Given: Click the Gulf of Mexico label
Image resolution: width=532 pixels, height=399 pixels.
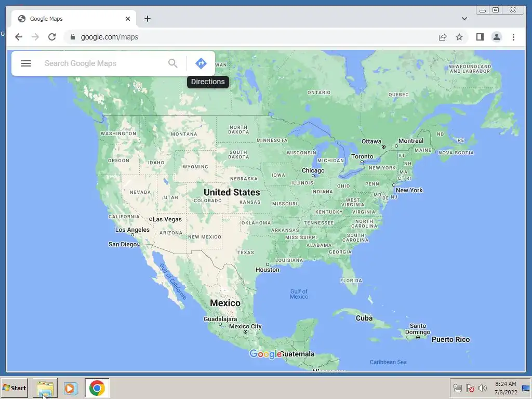Looking at the screenshot, I should tap(299, 294).
